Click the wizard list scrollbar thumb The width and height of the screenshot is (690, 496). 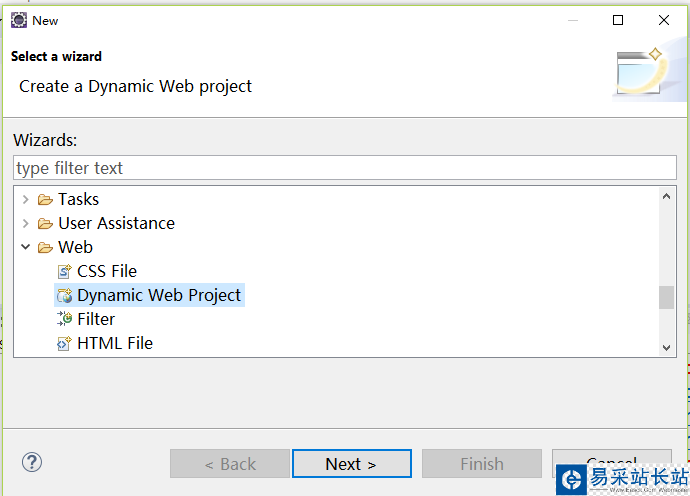click(x=666, y=297)
